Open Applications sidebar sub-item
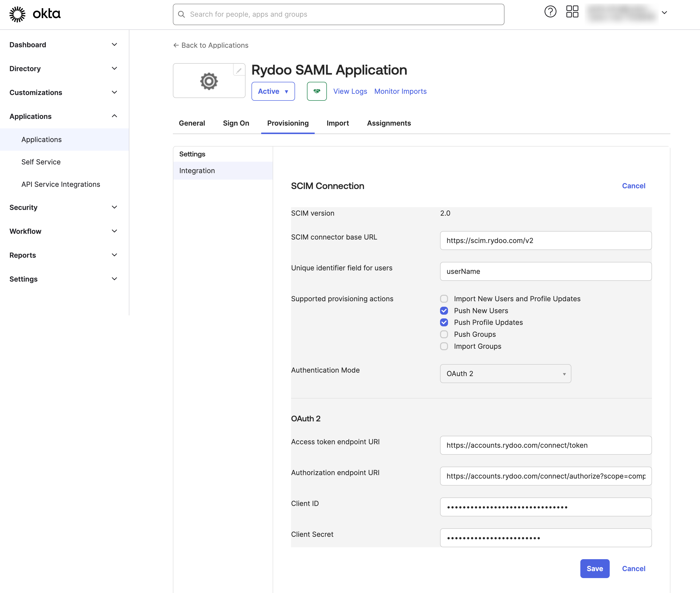The width and height of the screenshot is (700, 593). click(x=64, y=140)
